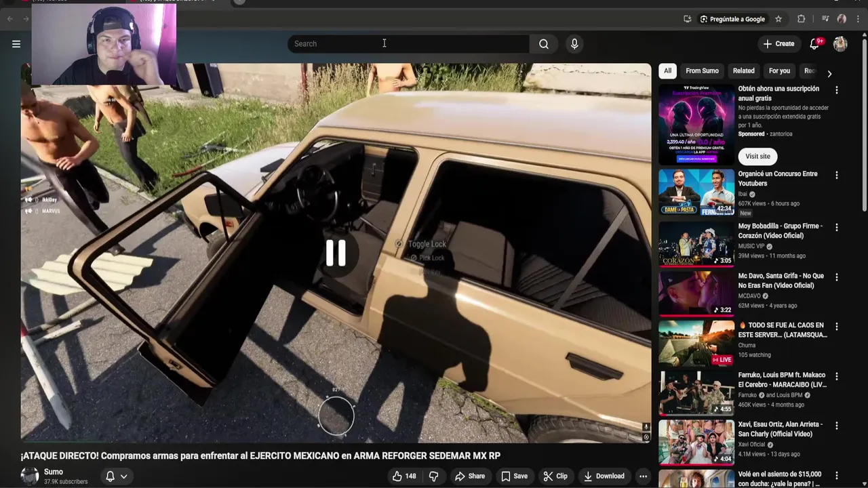
Task: Click 'MCDAVO' channel name
Action: pos(749,296)
